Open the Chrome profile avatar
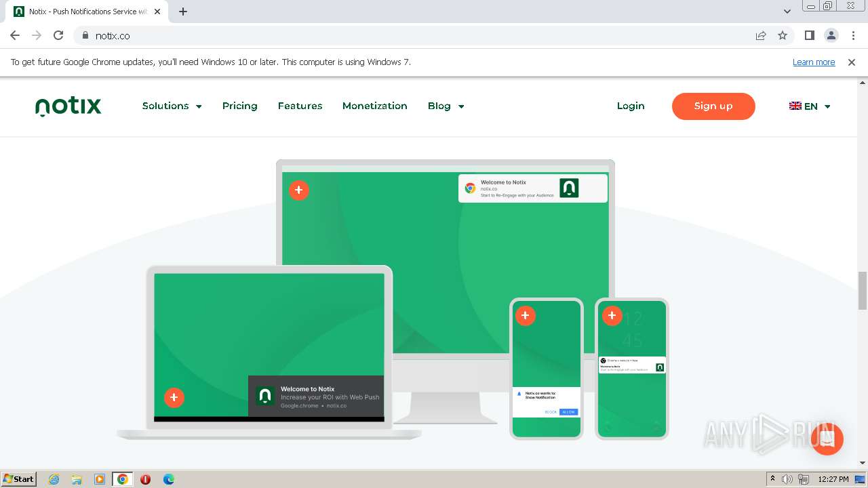Screen dimensions: 868x488 [x=831, y=36]
